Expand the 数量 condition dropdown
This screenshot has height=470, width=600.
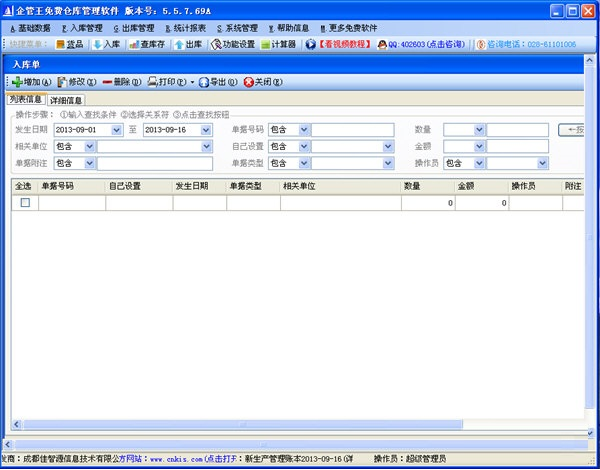[x=479, y=130]
